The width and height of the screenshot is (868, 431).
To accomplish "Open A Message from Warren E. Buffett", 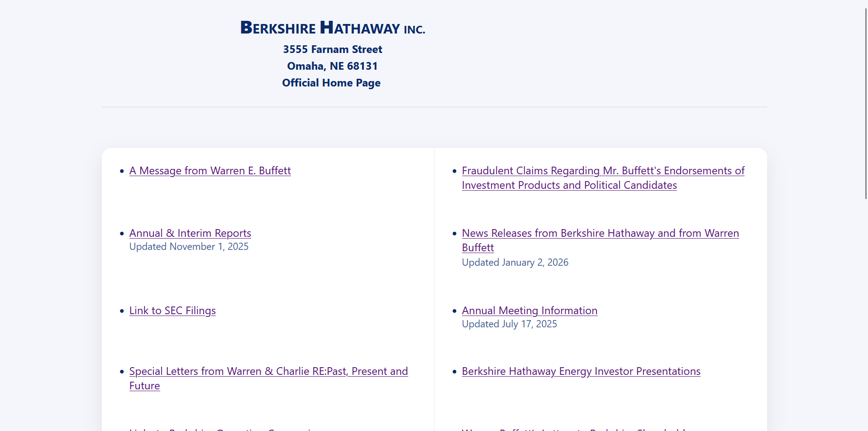I will (210, 171).
